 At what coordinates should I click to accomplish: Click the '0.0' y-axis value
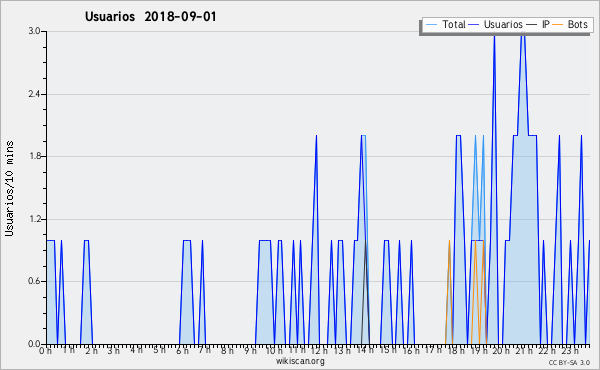pyautogui.click(x=34, y=344)
